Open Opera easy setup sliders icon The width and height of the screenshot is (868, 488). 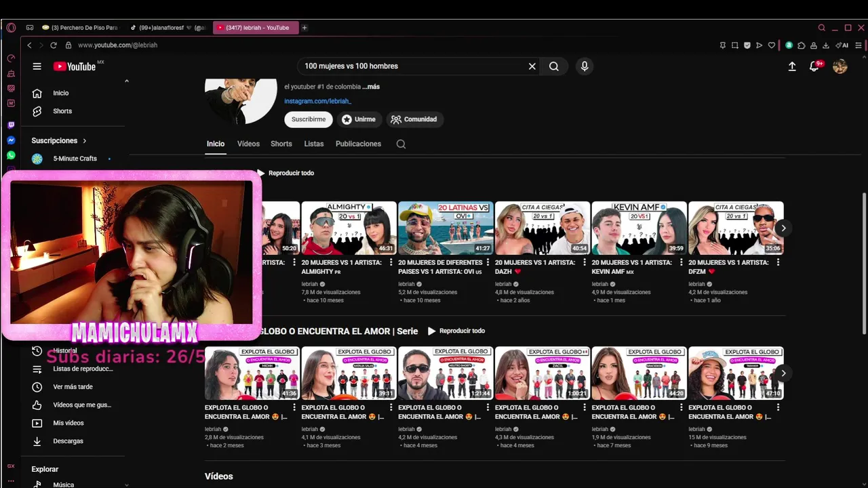pyautogui.click(x=859, y=45)
